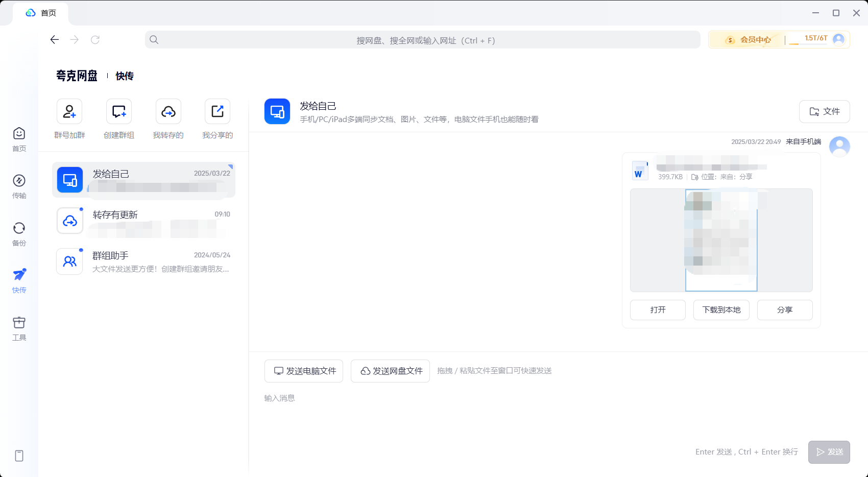
Task: Click the 快传 heading label
Action: point(125,76)
